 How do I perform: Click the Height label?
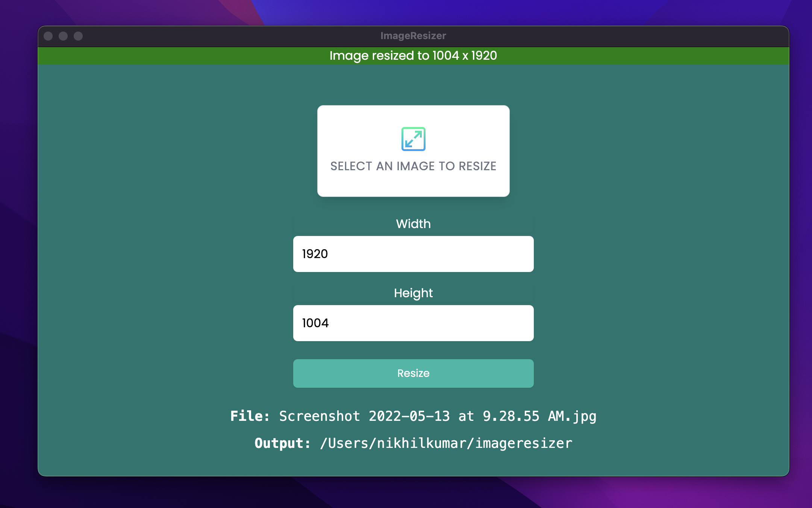click(413, 293)
